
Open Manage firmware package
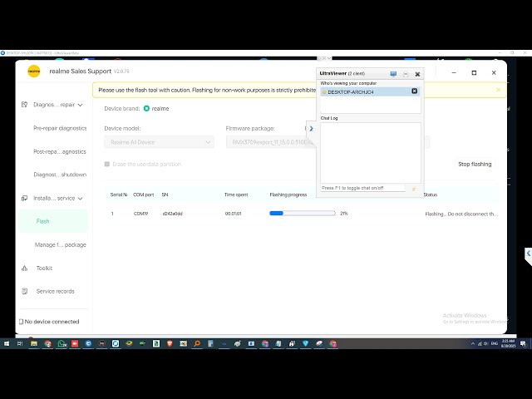tap(61, 244)
